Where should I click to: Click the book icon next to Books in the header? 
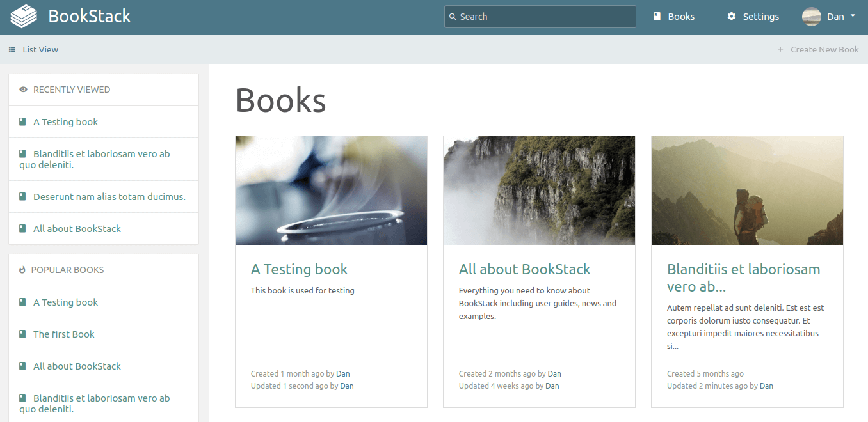click(x=657, y=17)
